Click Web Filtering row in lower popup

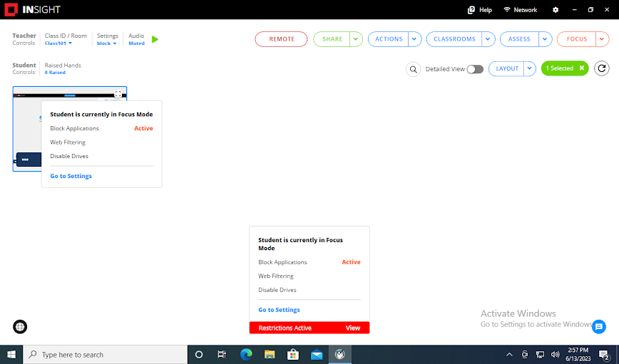[x=309, y=276]
